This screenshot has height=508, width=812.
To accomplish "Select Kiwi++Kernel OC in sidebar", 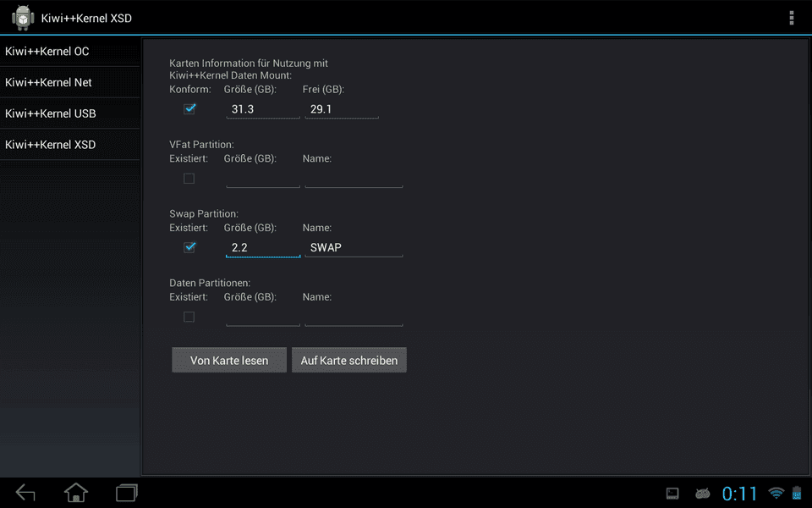I will tap(70, 52).
